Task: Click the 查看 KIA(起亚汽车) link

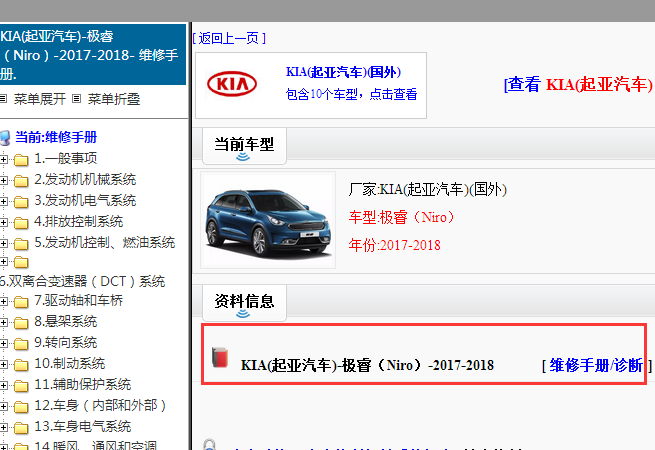Action: (x=579, y=85)
